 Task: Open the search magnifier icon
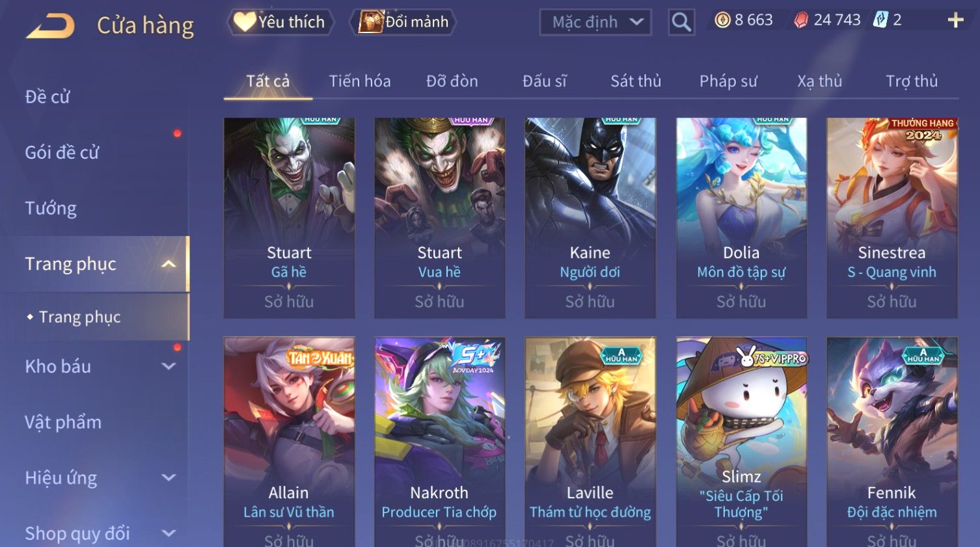pos(681,23)
